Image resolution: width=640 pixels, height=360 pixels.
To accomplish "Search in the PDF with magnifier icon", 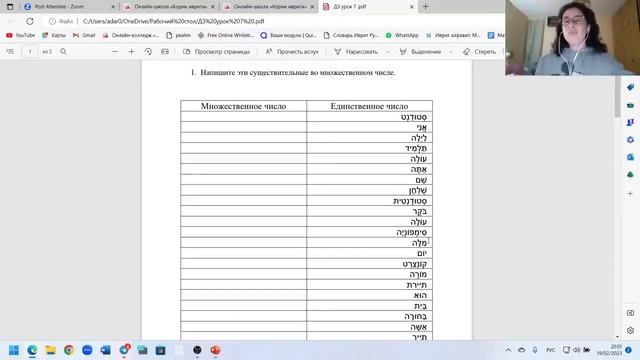I will coord(63,51).
